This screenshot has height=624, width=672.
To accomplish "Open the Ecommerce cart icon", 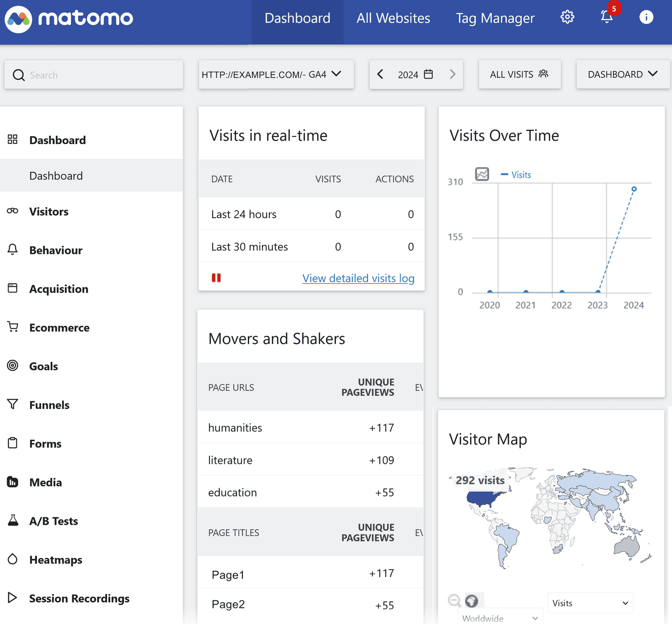I will coord(13,327).
